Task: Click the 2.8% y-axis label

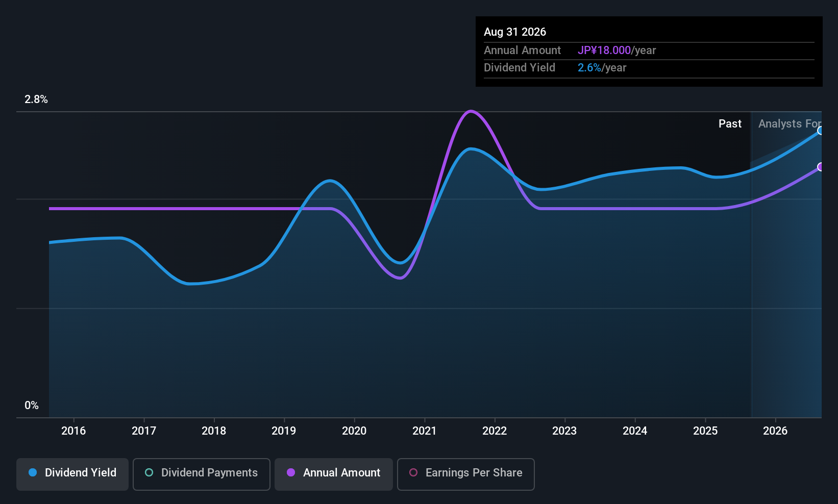Action: [36, 99]
